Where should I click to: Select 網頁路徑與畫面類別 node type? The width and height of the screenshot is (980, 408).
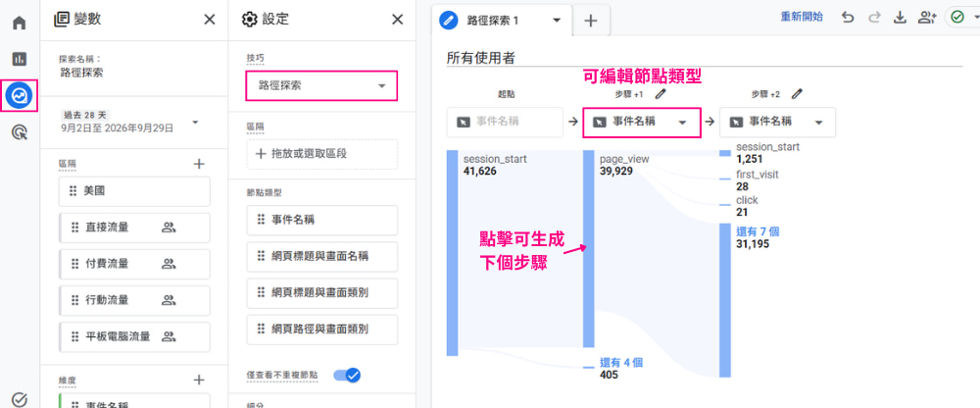322,330
